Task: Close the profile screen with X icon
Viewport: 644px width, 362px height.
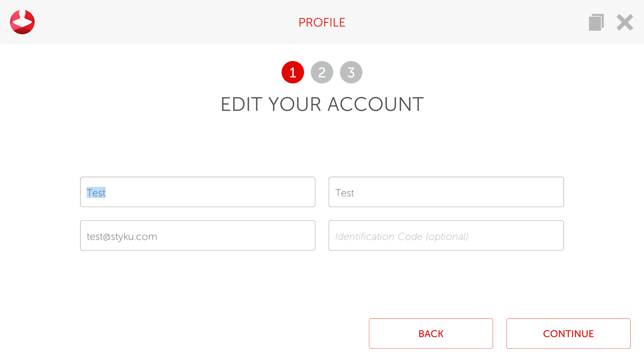Action: (625, 22)
